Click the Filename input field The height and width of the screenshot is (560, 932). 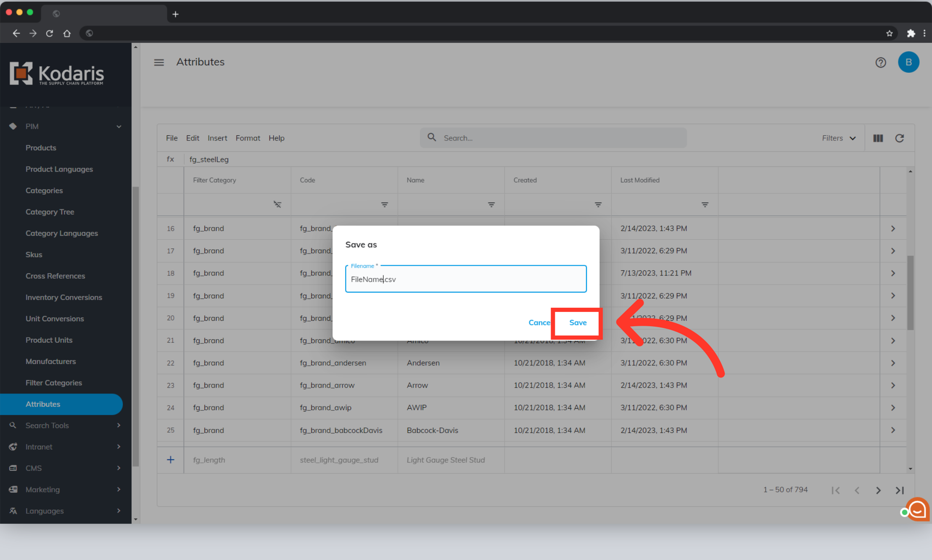point(465,279)
